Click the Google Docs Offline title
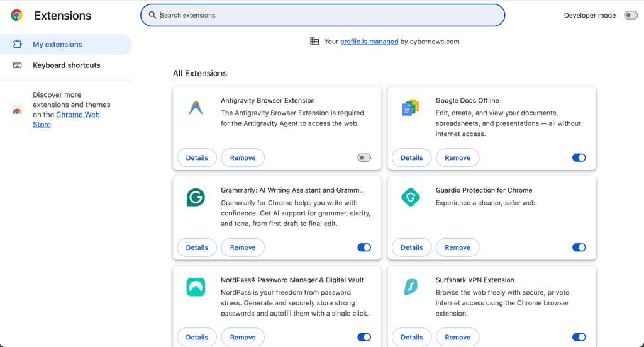Viewport: 644px width, 347px height. 467,100
